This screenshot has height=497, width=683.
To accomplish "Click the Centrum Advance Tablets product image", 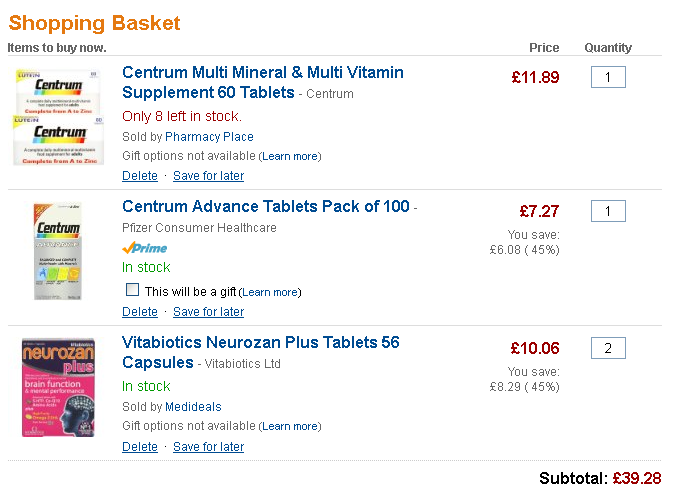I will pos(59,251).
